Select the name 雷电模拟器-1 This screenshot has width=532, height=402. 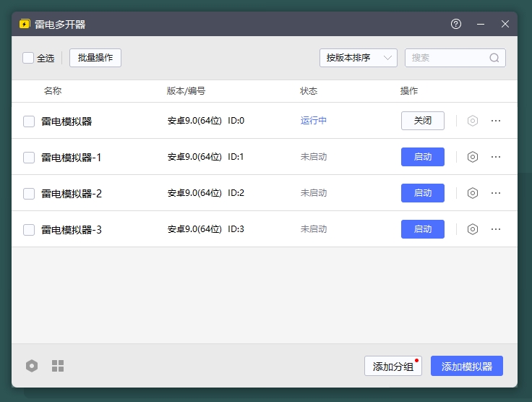(72, 158)
